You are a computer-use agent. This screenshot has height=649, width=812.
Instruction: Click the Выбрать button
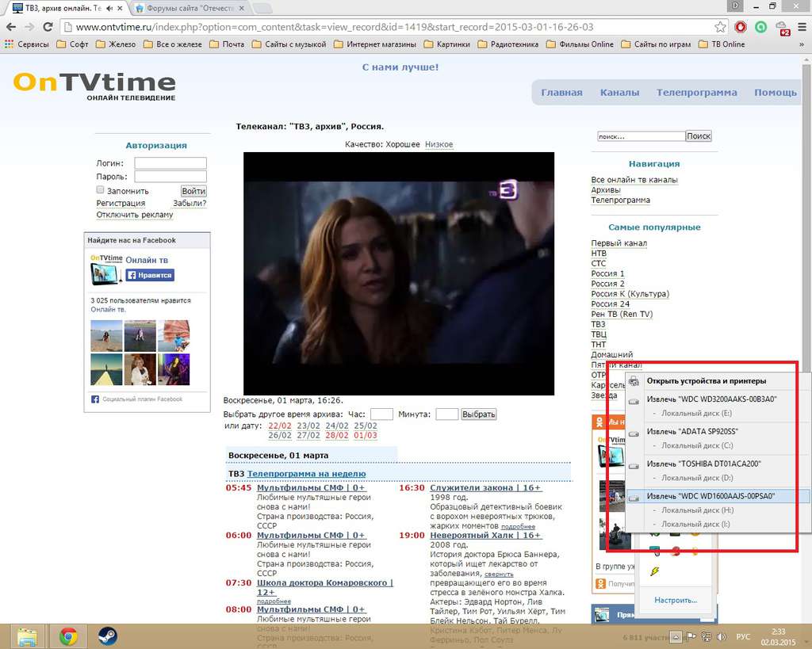(478, 414)
